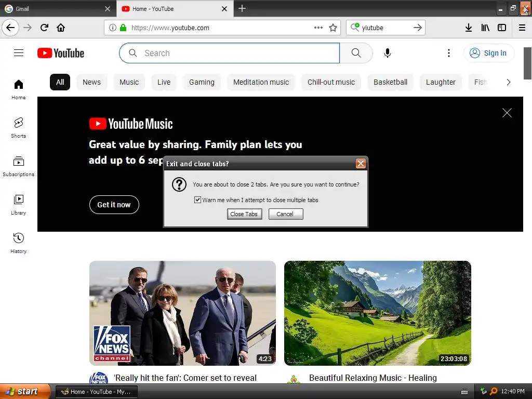The image size is (532, 399).
Task: Open the Windows start menu
Action: point(25,391)
